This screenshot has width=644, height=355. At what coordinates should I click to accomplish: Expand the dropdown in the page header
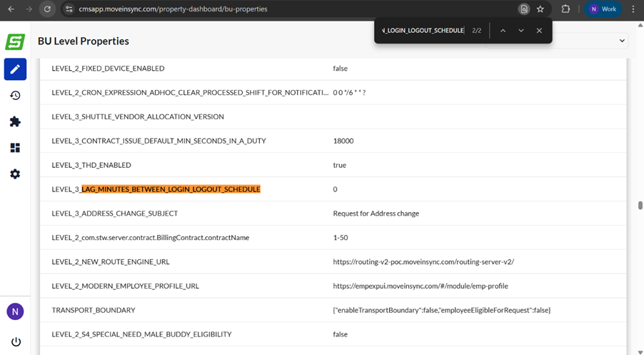coord(622,41)
